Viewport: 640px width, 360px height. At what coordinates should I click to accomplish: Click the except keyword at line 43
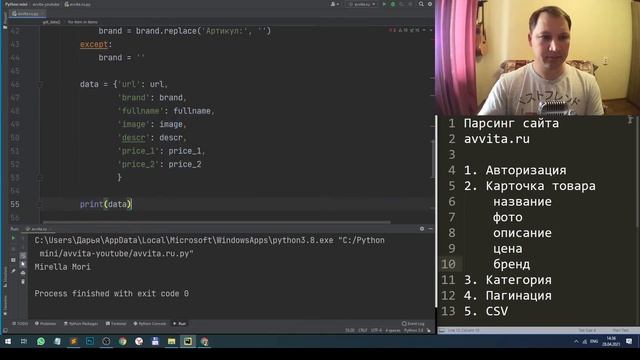(94, 44)
